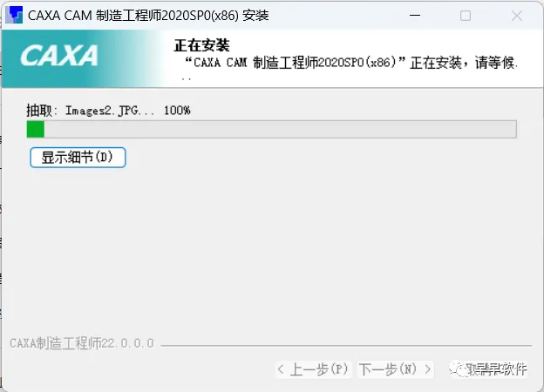Image resolution: width=544 pixels, height=392 pixels.
Task: Click the CAXA logo banner
Action: [x=84, y=58]
